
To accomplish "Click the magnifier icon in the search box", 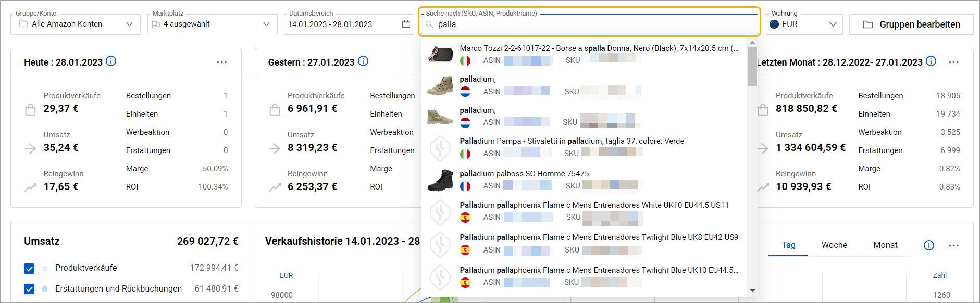I will tap(429, 24).
